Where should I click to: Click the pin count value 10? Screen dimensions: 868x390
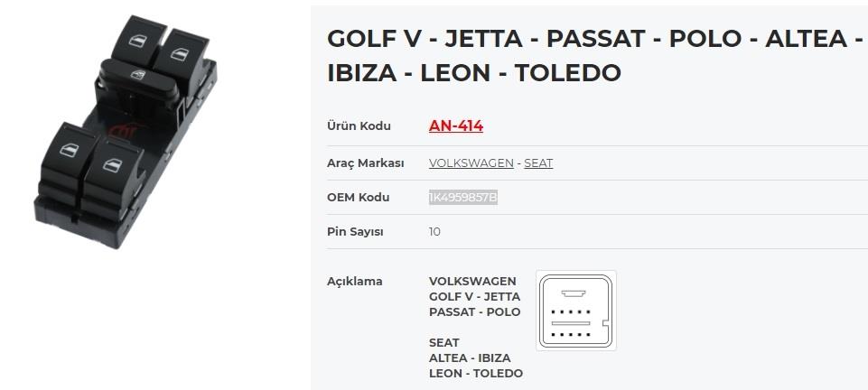coord(434,232)
